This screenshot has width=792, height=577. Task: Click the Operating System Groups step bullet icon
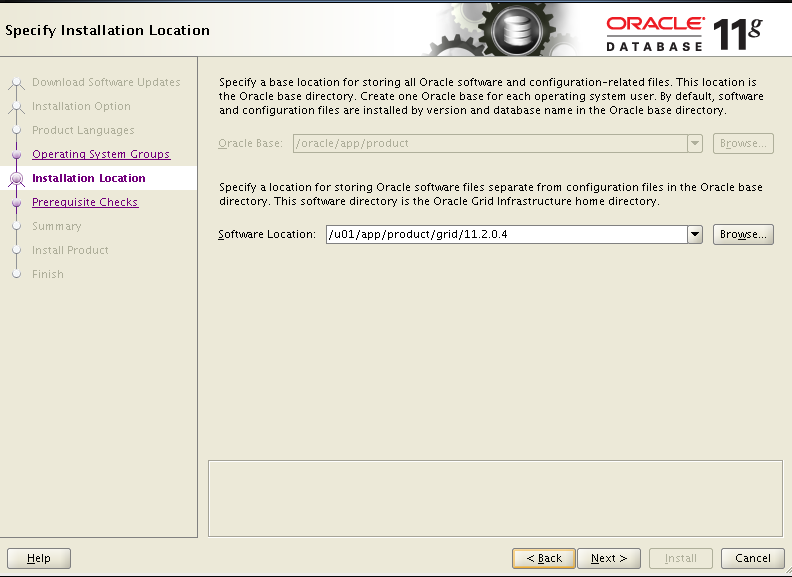click(x=17, y=154)
